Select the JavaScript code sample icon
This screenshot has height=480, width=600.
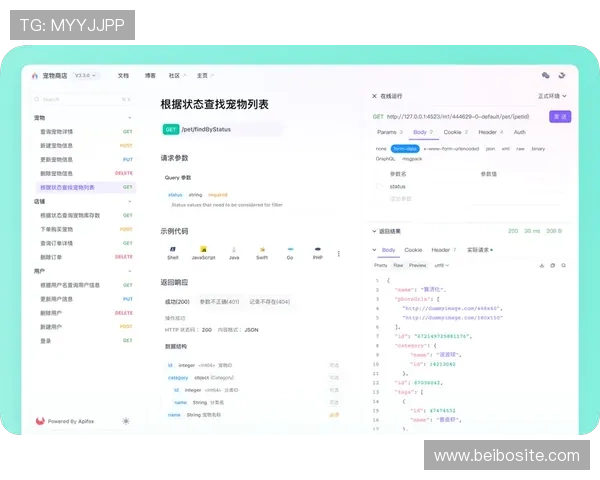click(x=204, y=249)
